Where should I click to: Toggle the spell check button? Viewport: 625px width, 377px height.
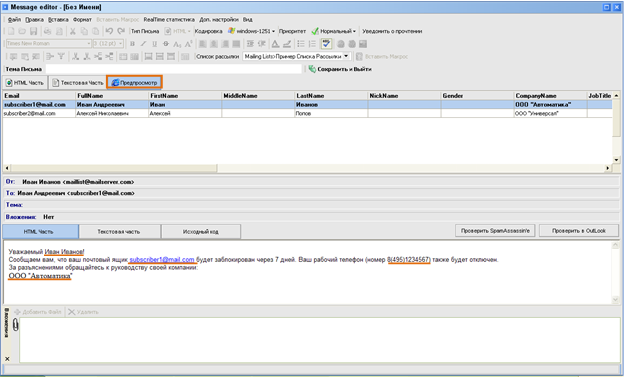[326, 44]
